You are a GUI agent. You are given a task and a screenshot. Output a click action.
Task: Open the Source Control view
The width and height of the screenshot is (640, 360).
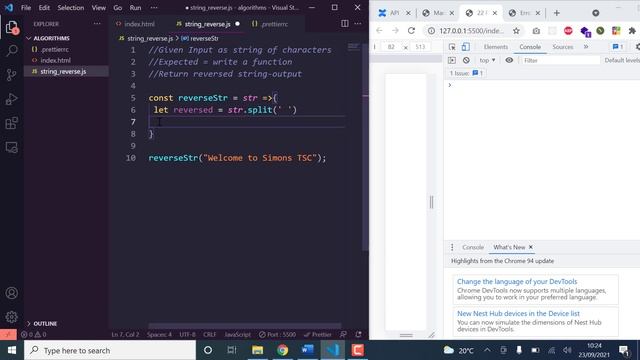(11, 75)
